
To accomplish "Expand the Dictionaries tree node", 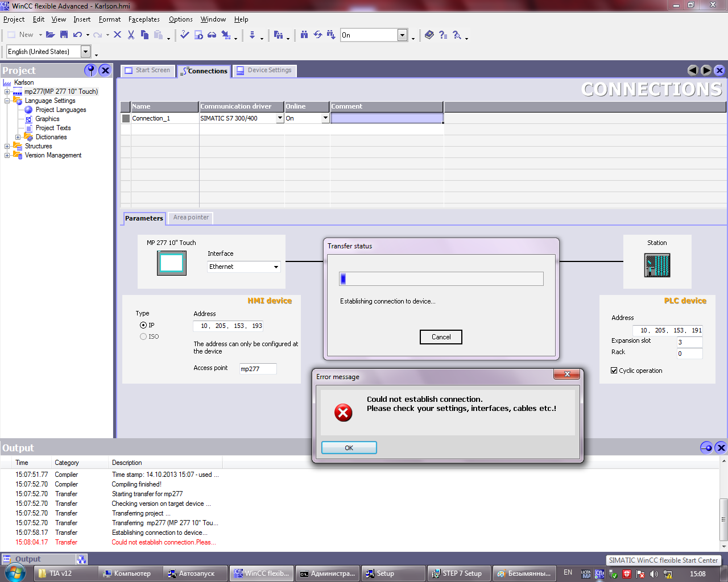I will tap(18, 137).
